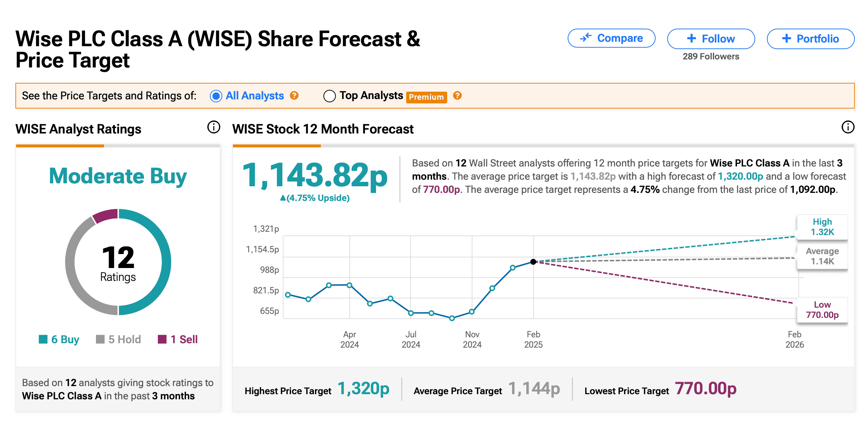Click the WISE Stock 12 Month Forecast heading
Screen dimensions: 868x429
pyautogui.click(x=323, y=129)
